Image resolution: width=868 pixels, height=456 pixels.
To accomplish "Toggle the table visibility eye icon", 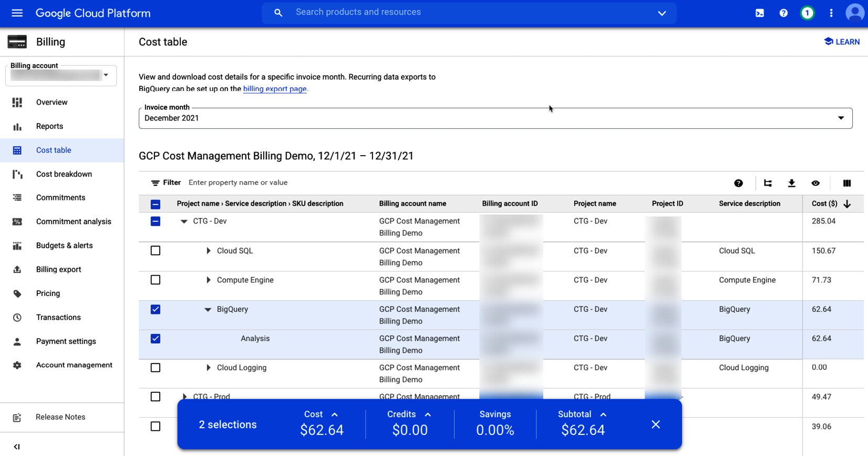I will pyautogui.click(x=815, y=183).
